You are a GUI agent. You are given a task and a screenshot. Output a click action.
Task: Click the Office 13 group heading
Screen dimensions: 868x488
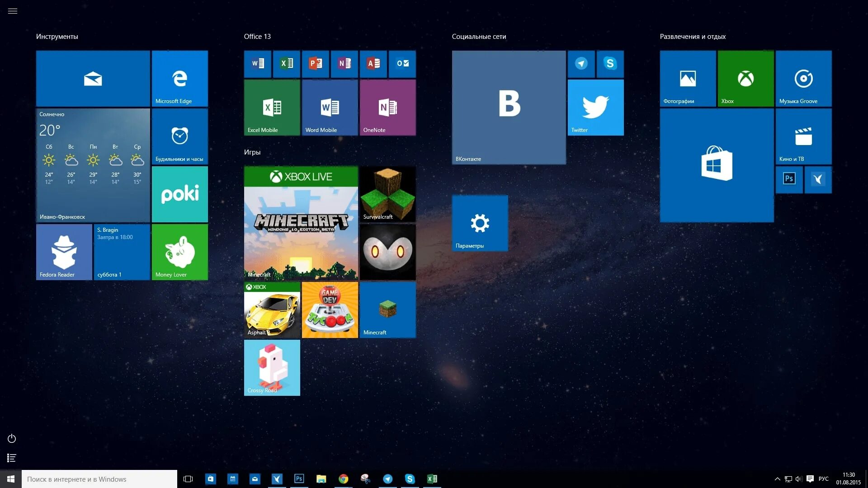257,37
